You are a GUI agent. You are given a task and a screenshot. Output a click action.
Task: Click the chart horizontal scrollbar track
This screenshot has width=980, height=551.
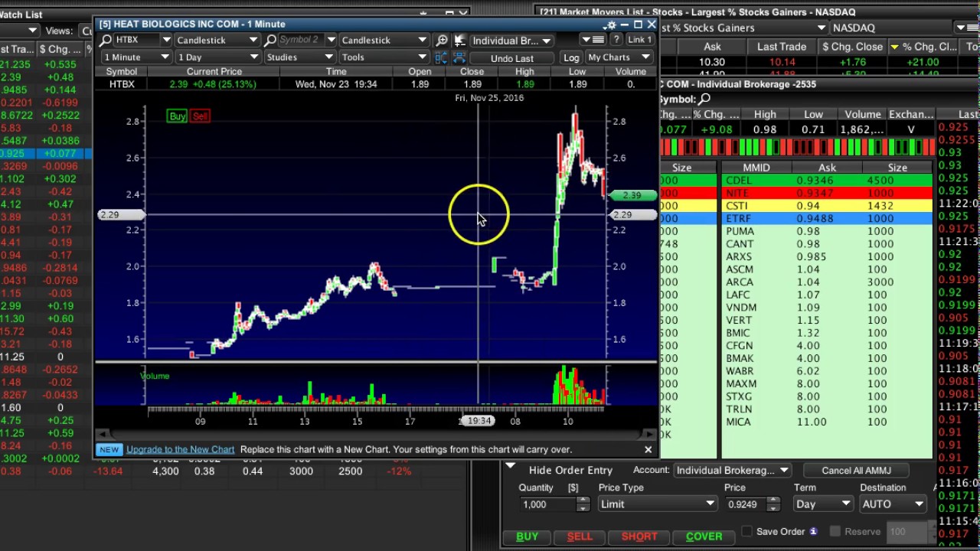[x=375, y=434]
